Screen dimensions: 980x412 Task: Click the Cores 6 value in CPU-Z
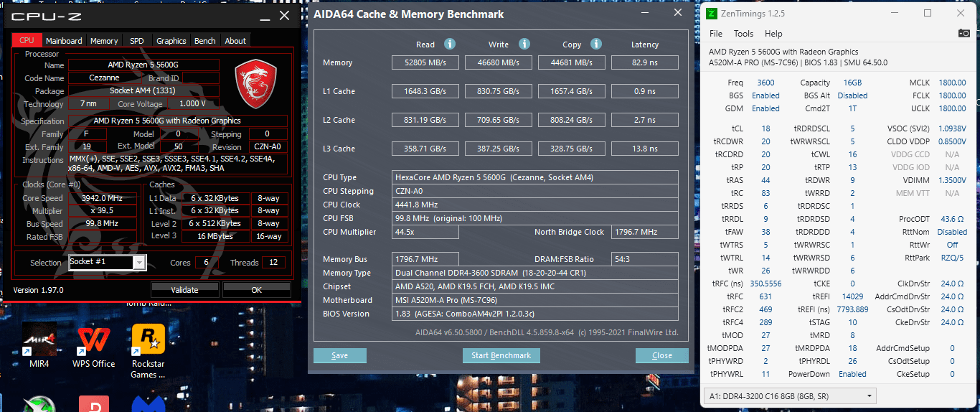tap(206, 263)
